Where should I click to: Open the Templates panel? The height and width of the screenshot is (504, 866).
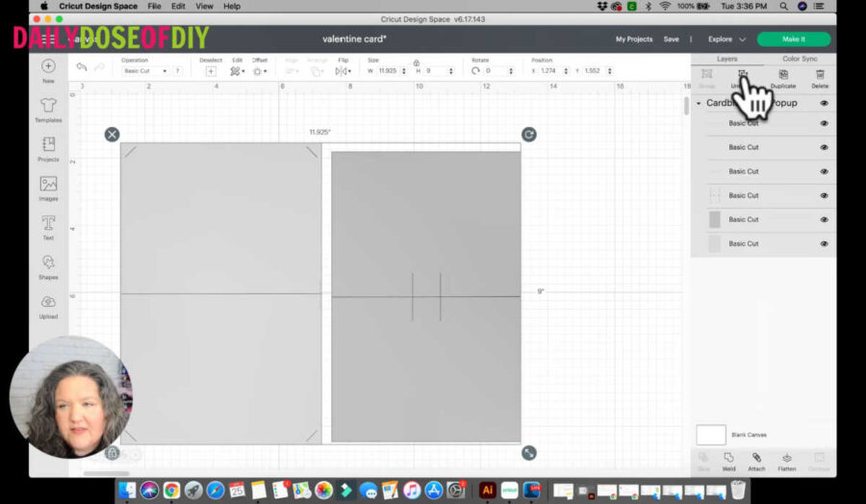(48, 110)
